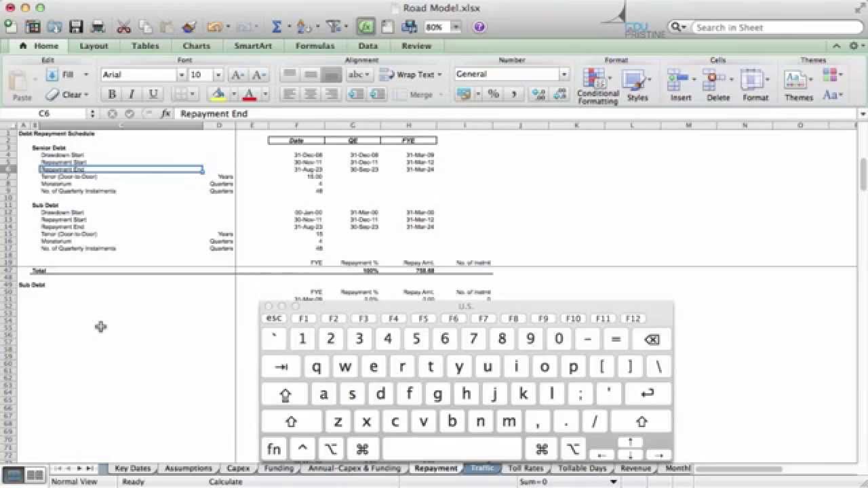The image size is (868, 488).
Task: Open the purple Help question icon
Action: pyautogui.click(x=479, y=27)
